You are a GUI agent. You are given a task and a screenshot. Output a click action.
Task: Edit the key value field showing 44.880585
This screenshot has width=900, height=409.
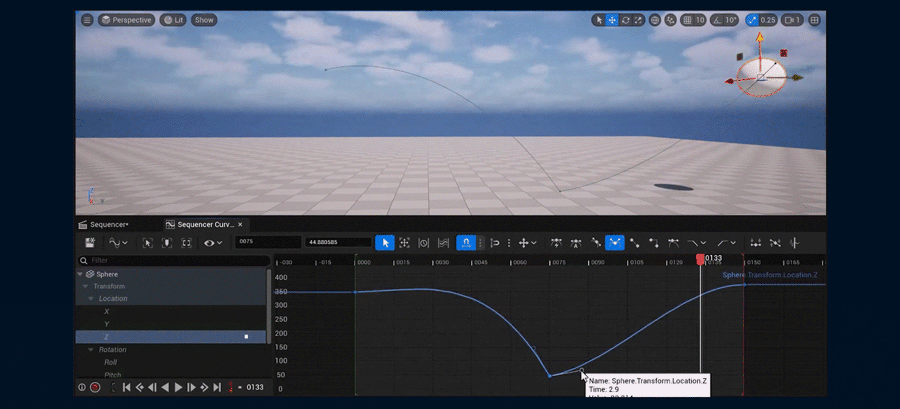pos(338,243)
